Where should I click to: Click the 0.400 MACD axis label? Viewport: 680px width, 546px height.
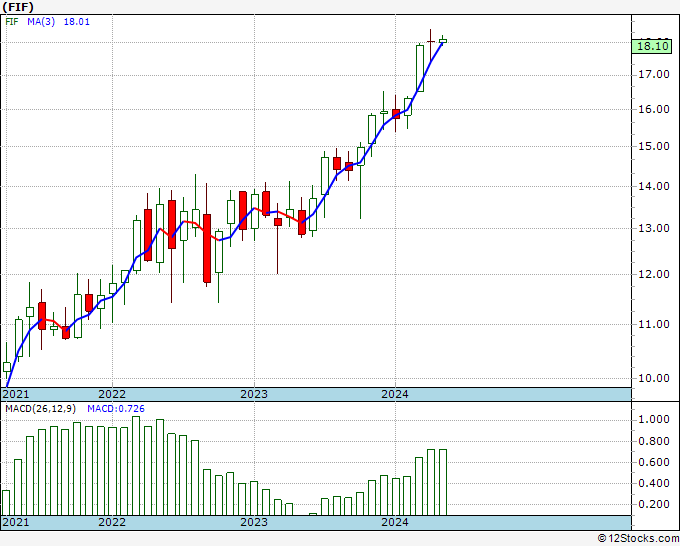(654, 483)
